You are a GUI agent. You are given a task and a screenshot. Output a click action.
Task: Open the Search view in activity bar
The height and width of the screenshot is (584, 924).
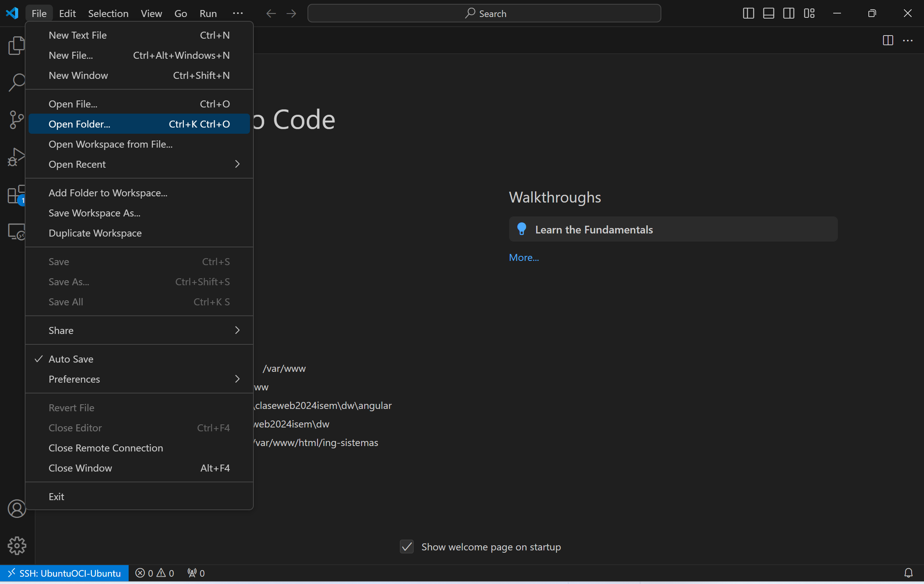[x=16, y=82]
